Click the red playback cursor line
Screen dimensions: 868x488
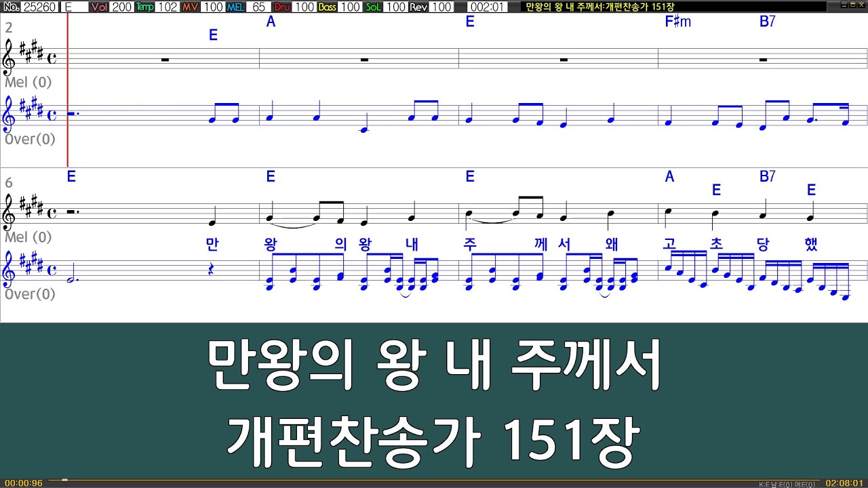pos(68,90)
